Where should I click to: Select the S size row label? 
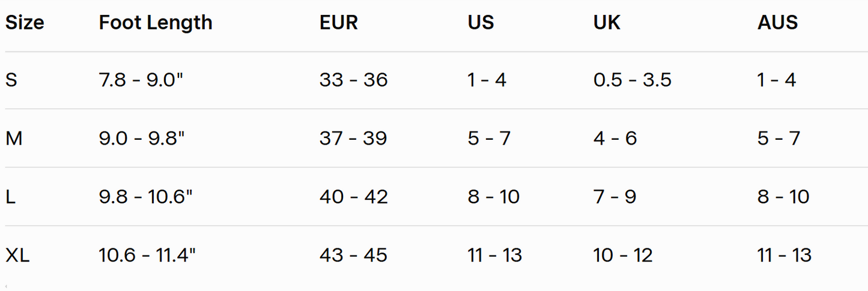[x=11, y=80]
